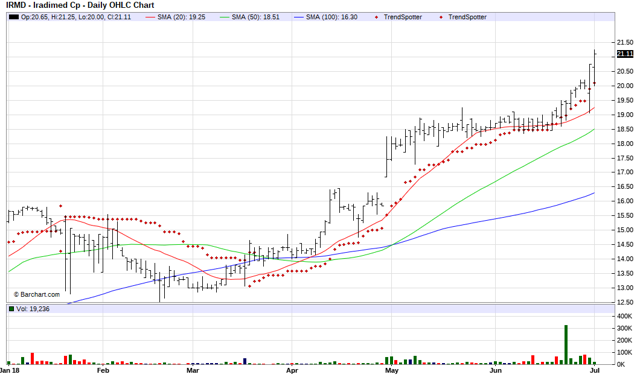The image size is (640, 389).
Task: Click the OHLC values legend entry
Action: coord(76,17)
